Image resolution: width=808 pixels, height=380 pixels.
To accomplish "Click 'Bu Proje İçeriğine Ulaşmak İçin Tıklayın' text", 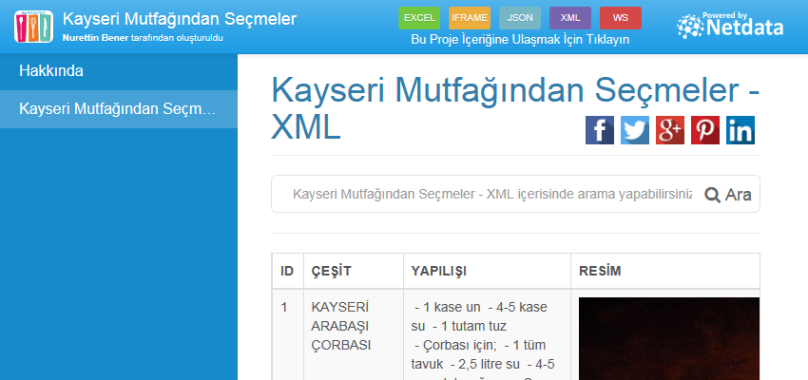I will [520, 40].
